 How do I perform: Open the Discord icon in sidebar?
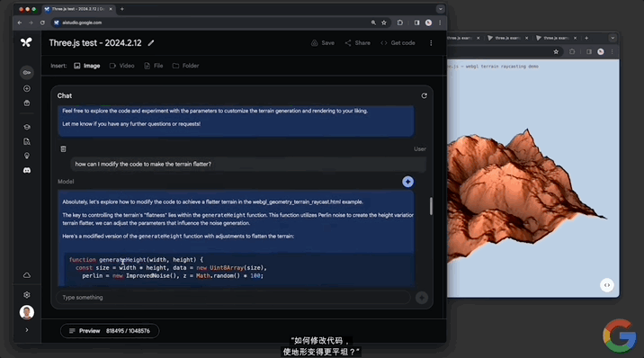[x=27, y=170]
